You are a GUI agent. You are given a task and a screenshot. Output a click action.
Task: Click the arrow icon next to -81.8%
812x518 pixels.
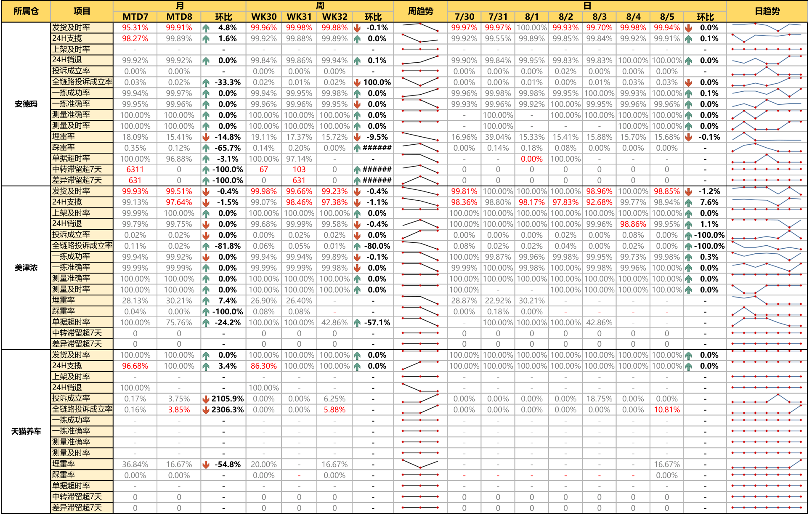point(206,247)
